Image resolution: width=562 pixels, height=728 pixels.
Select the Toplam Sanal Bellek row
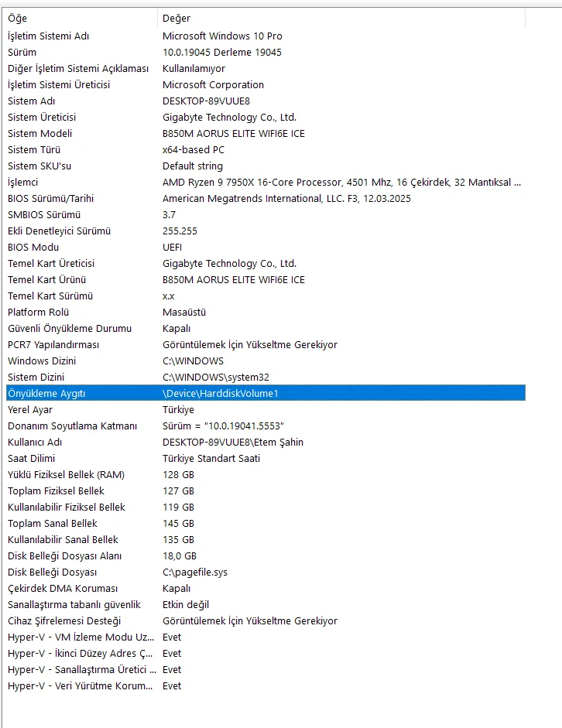pos(266,523)
